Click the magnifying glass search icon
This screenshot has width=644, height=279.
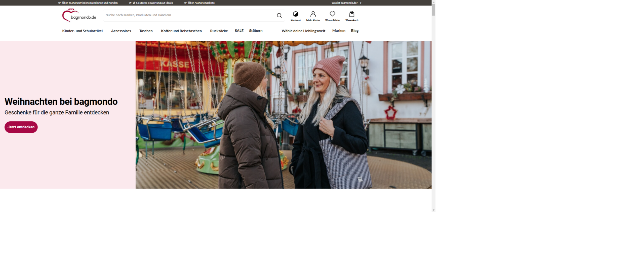point(279,15)
